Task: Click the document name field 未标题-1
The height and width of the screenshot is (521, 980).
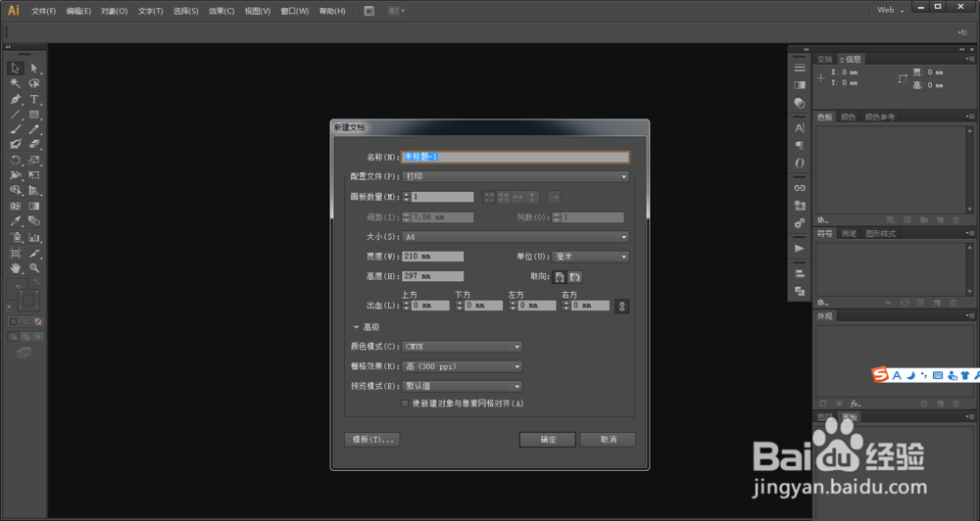Action: [515, 157]
